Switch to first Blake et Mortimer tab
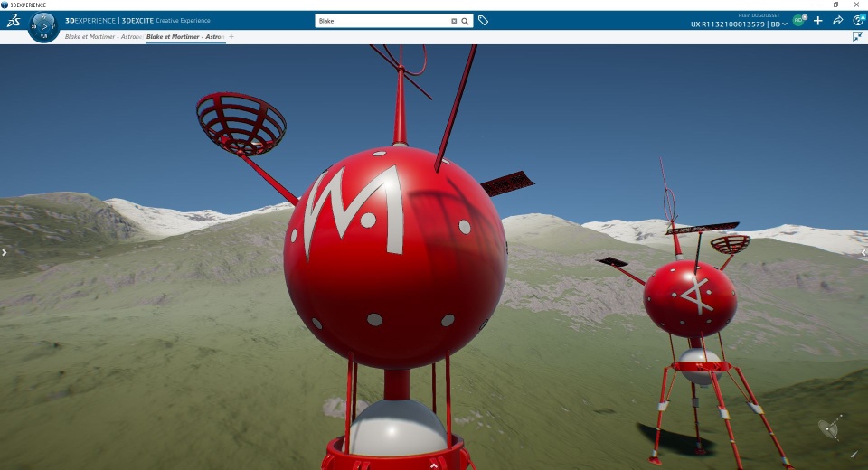This screenshot has width=868, height=470. tap(103, 36)
